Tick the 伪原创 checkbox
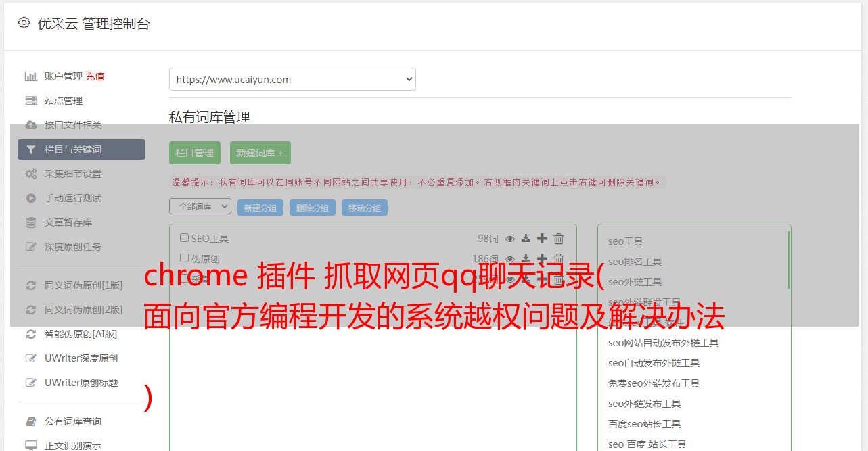Screen dimensions: 868x451 click(184, 258)
